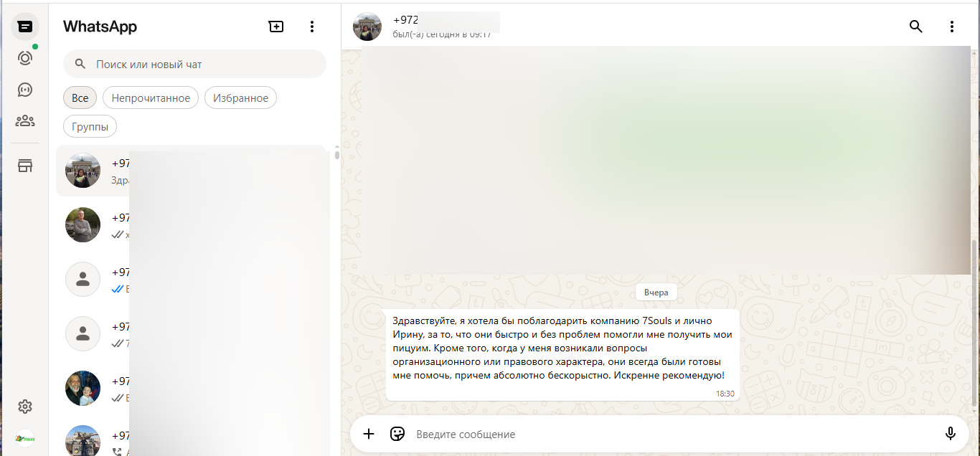Open conversation three-dot menu

(x=952, y=27)
